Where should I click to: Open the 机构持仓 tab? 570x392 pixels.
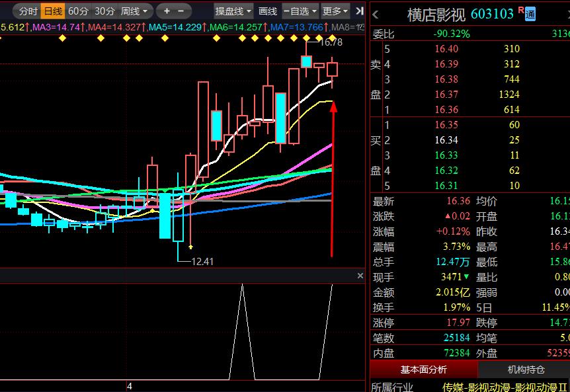pos(526,370)
